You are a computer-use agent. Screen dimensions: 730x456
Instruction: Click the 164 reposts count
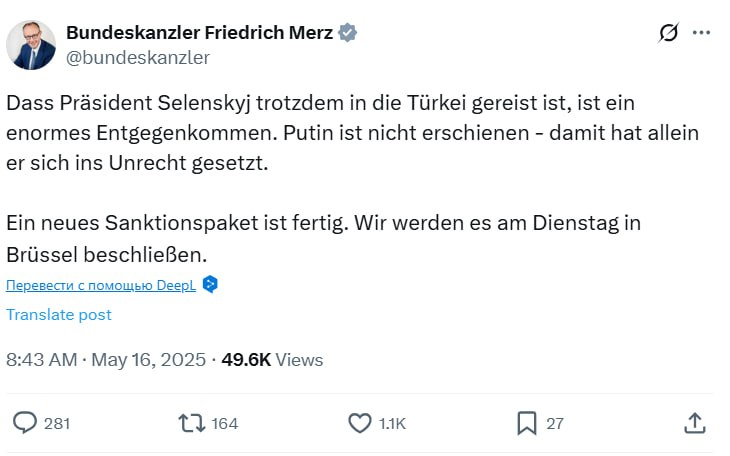(x=225, y=424)
